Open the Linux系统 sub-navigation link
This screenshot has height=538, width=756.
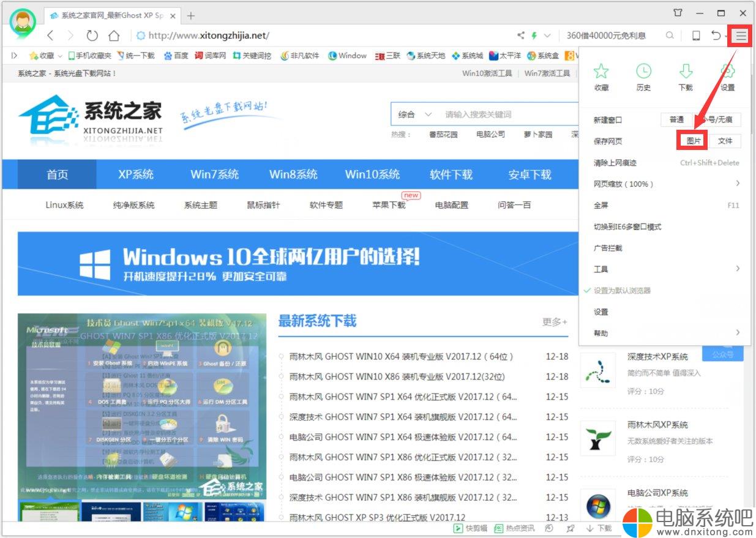pyautogui.click(x=64, y=205)
